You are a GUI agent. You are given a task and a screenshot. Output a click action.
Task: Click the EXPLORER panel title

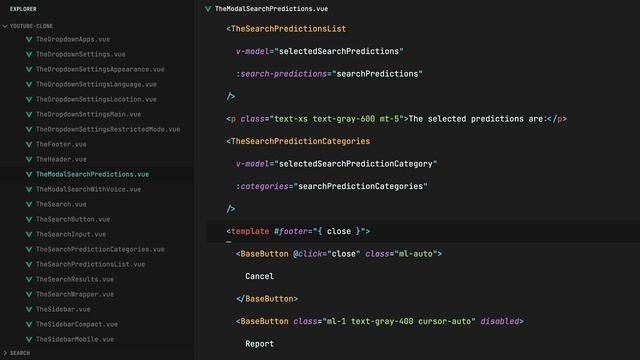pos(23,9)
